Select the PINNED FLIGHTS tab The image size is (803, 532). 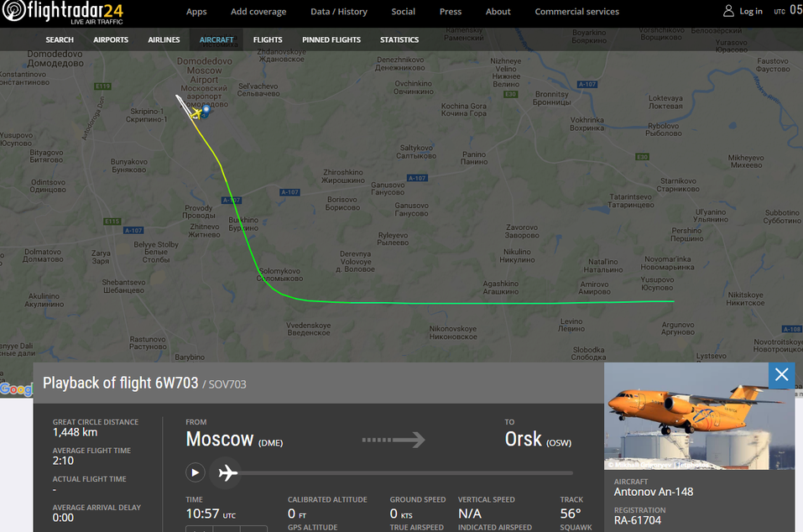pyautogui.click(x=331, y=39)
